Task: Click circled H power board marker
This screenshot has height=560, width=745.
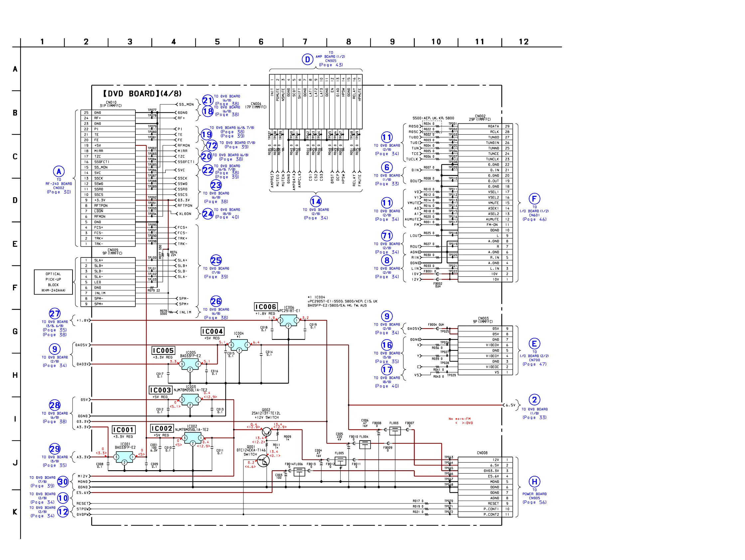Action: 534,482
